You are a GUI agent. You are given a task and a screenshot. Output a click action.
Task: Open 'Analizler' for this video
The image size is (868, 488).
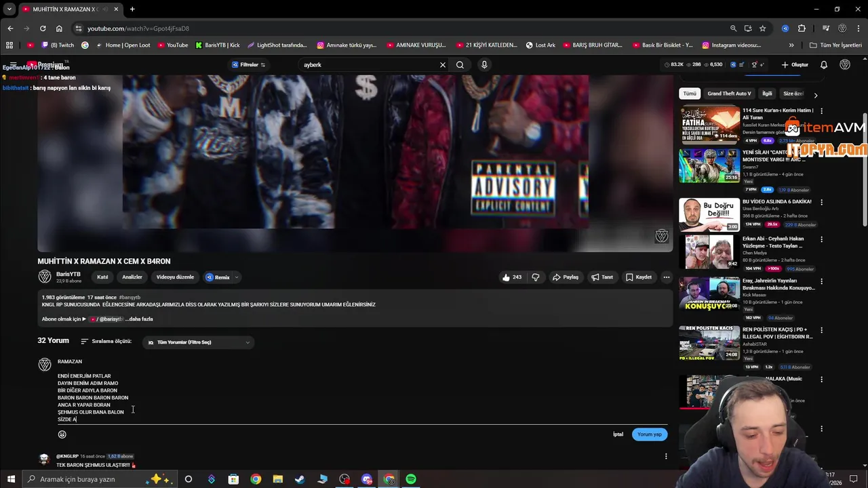(132, 277)
